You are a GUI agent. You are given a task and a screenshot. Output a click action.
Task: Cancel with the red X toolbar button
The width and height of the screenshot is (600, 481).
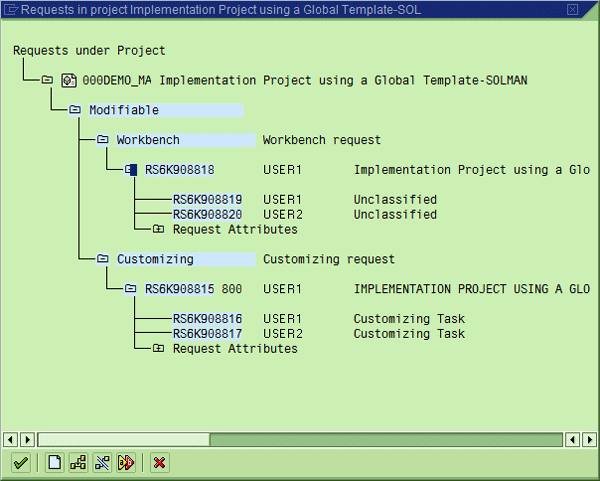click(x=160, y=463)
